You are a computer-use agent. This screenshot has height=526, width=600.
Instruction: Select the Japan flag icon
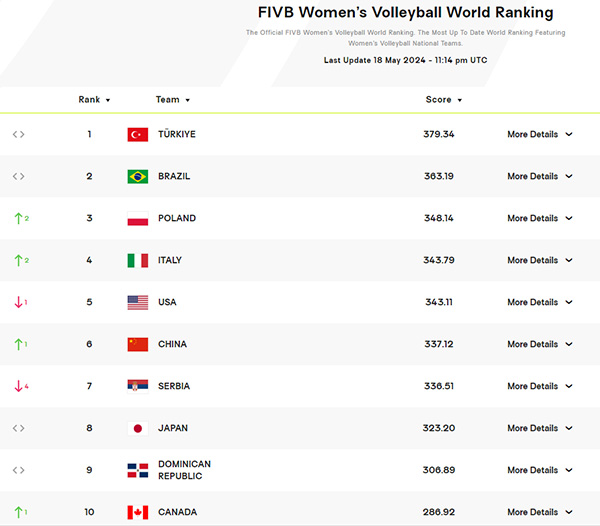pos(138,428)
